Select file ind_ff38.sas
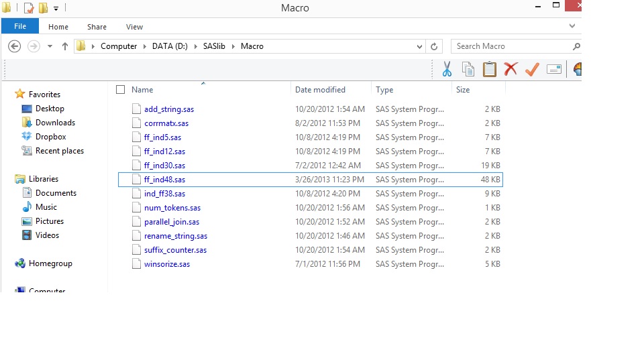The height and width of the screenshot is (362, 644). tap(165, 193)
